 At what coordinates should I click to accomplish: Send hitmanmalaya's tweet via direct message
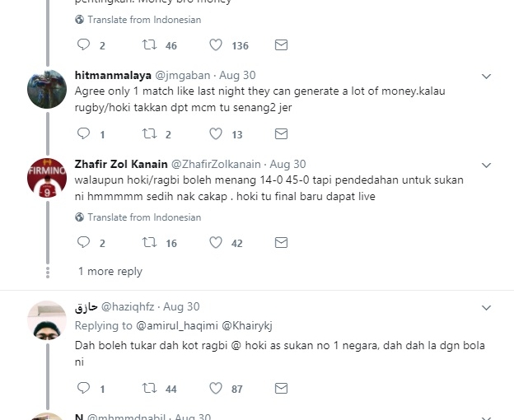click(281, 133)
